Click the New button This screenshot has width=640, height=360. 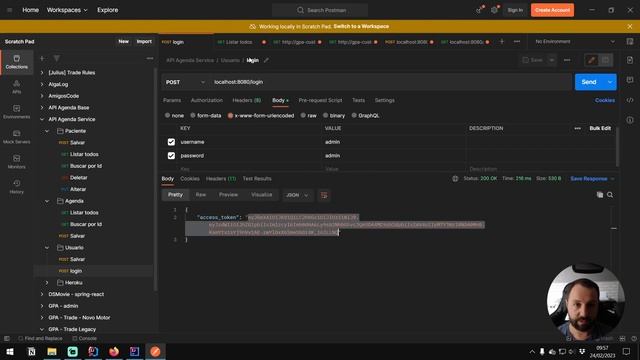[123, 42]
